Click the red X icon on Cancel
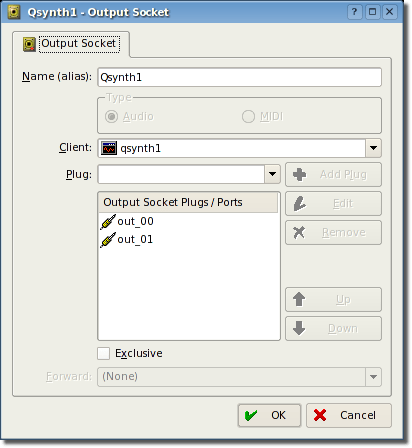The height and width of the screenshot is (448, 412). tap(320, 415)
